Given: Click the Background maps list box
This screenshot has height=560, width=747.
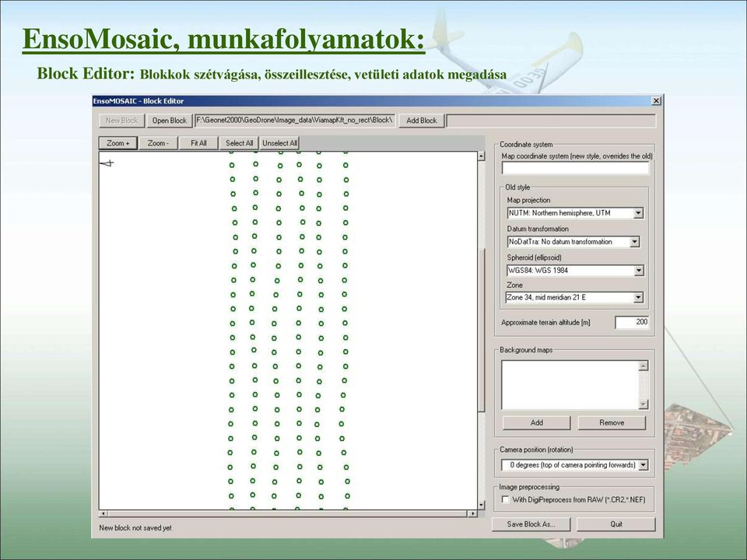Looking at the screenshot, I should [x=570, y=385].
